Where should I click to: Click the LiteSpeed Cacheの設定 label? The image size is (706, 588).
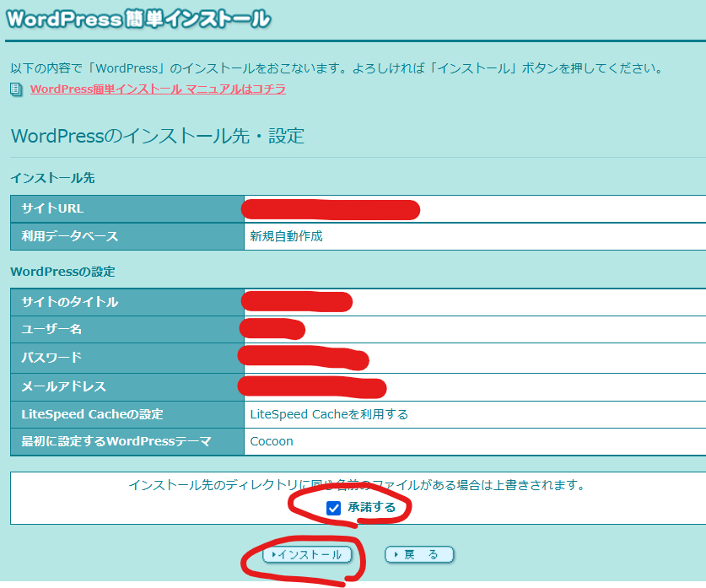92,414
